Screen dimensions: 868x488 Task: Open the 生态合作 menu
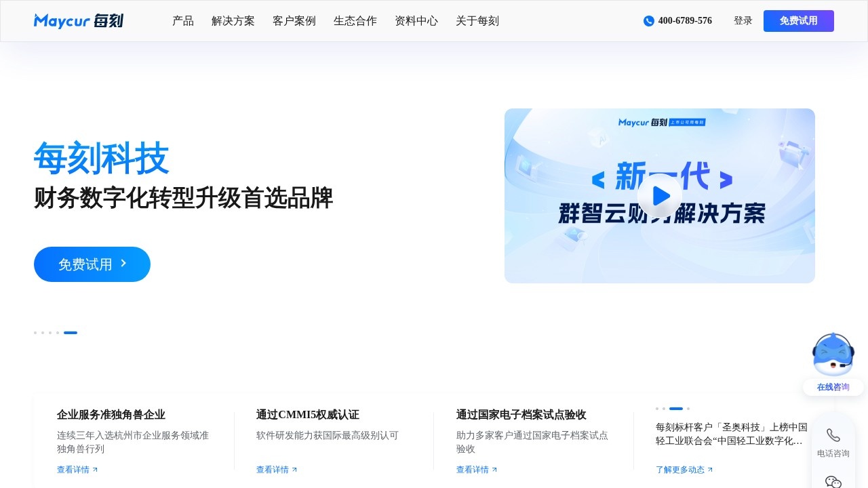pyautogui.click(x=355, y=21)
